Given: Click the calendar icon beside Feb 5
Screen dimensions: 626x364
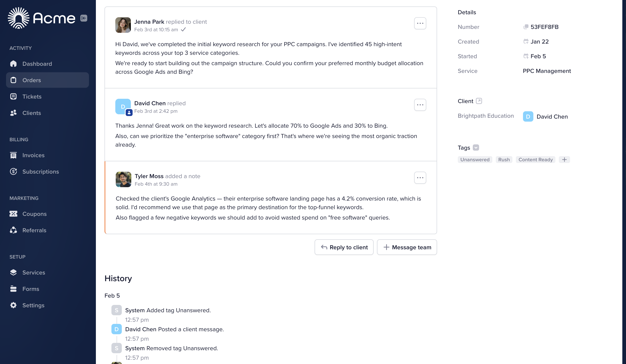Looking at the screenshot, I should [526, 56].
